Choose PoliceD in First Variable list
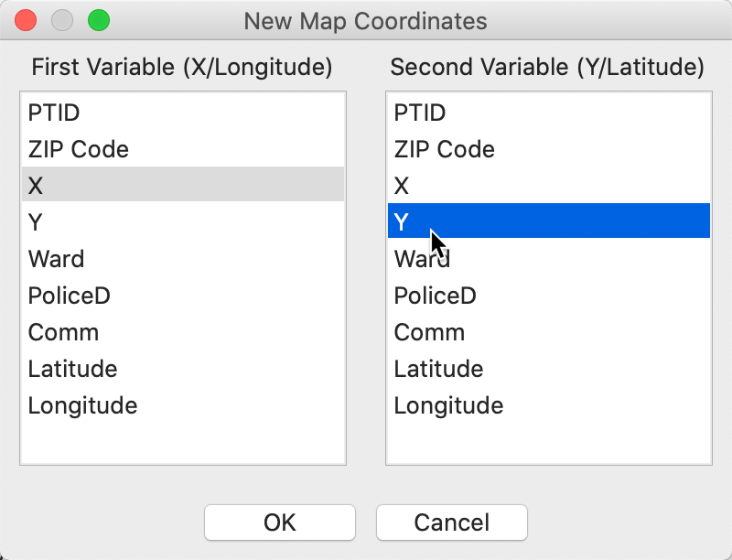This screenshot has height=560, width=732. (183, 295)
